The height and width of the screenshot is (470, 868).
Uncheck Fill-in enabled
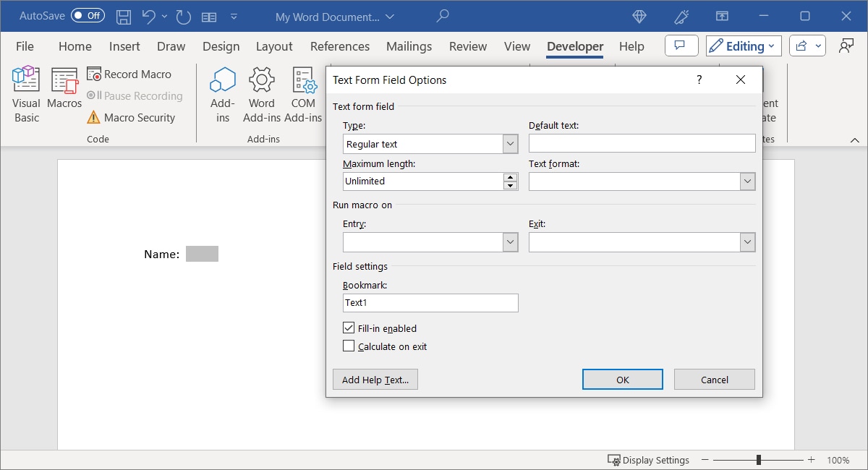click(349, 328)
